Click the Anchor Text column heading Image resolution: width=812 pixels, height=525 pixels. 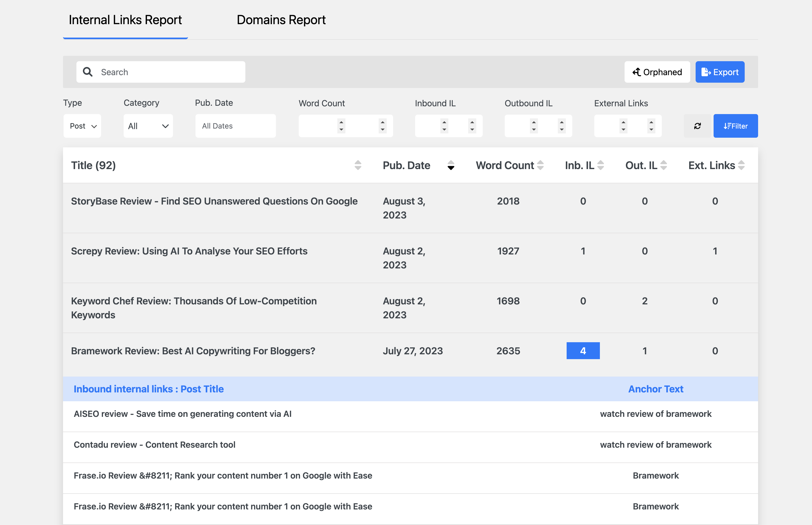click(656, 389)
